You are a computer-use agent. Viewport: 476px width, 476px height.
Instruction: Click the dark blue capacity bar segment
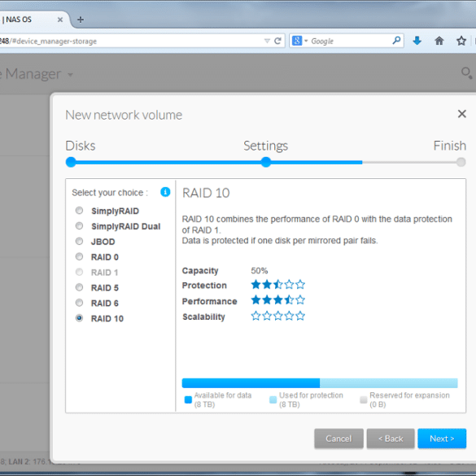click(x=251, y=383)
